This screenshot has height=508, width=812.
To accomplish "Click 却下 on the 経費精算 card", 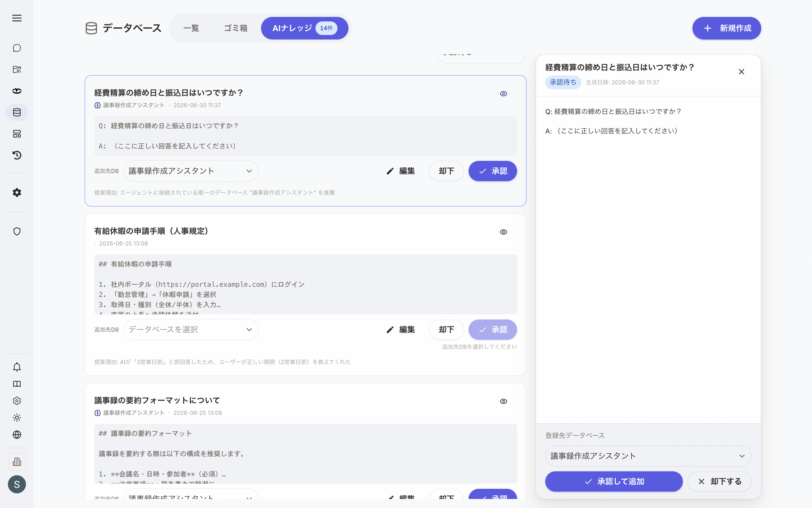I will pyautogui.click(x=446, y=171).
